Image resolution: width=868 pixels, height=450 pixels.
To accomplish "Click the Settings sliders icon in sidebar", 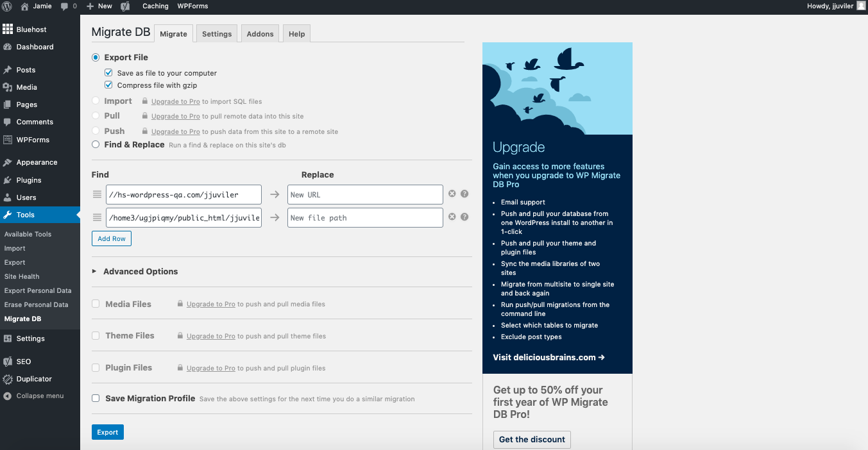I will [8, 338].
